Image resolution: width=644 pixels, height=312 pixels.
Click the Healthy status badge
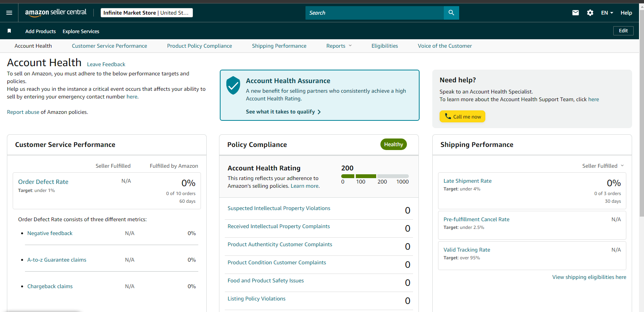coord(393,144)
